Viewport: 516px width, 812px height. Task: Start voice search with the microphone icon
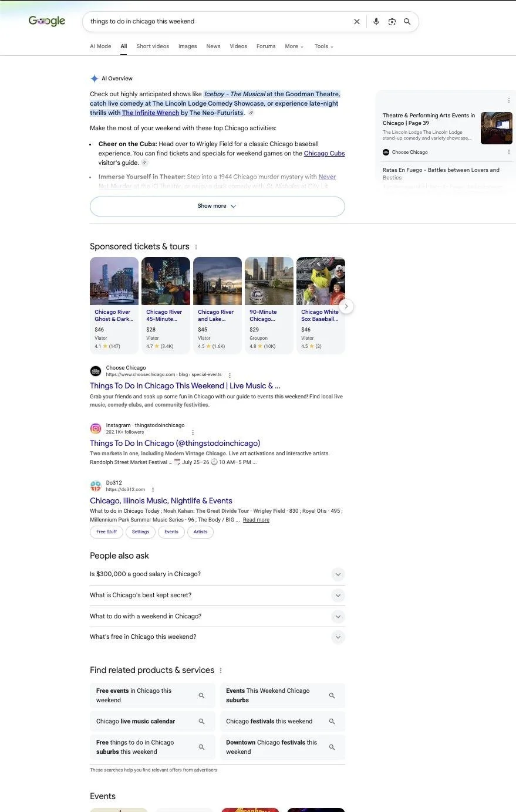[376, 22]
